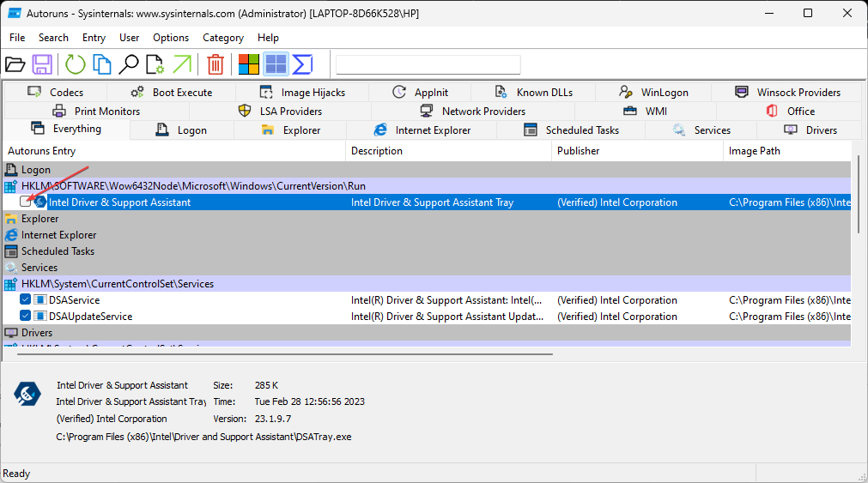Switch to the Scheduled Tasks tab
868x483 pixels.
(571, 130)
